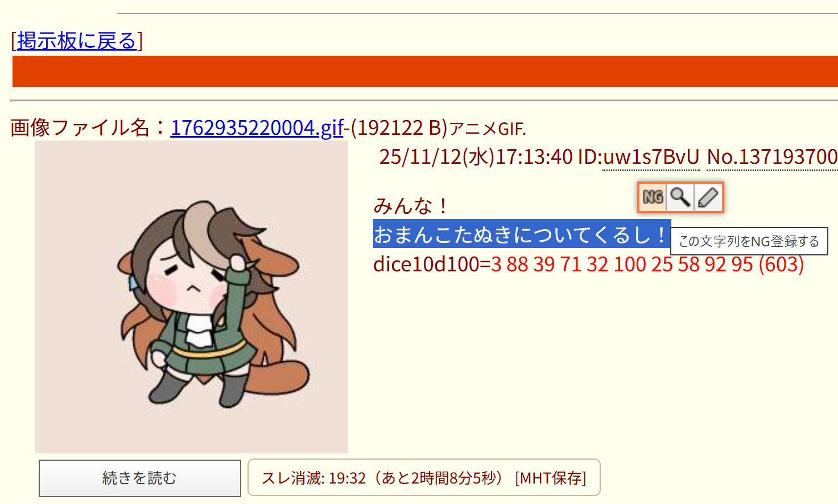Click the [MHT保存] save link
838x504 pixels.
[551, 478]
